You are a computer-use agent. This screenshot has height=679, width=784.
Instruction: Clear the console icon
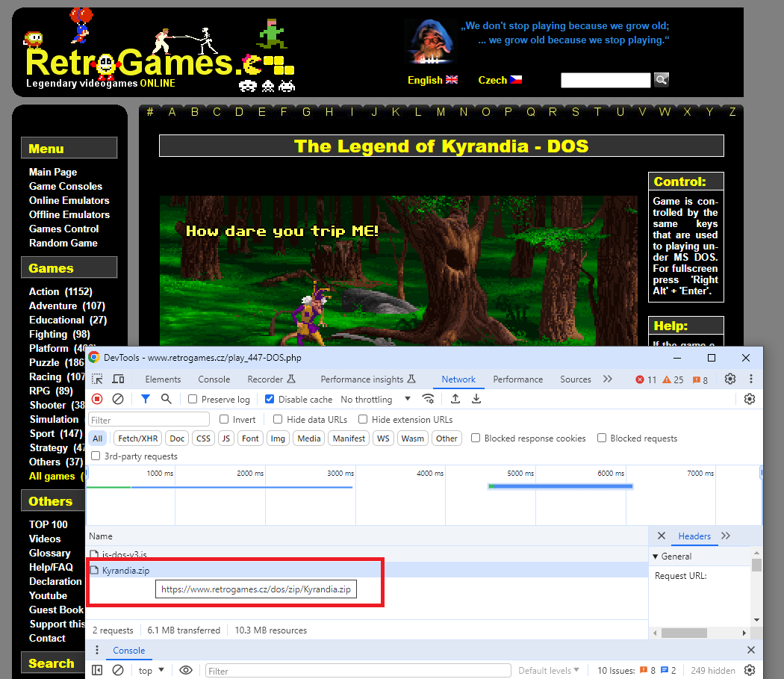[x=118, y=670]
